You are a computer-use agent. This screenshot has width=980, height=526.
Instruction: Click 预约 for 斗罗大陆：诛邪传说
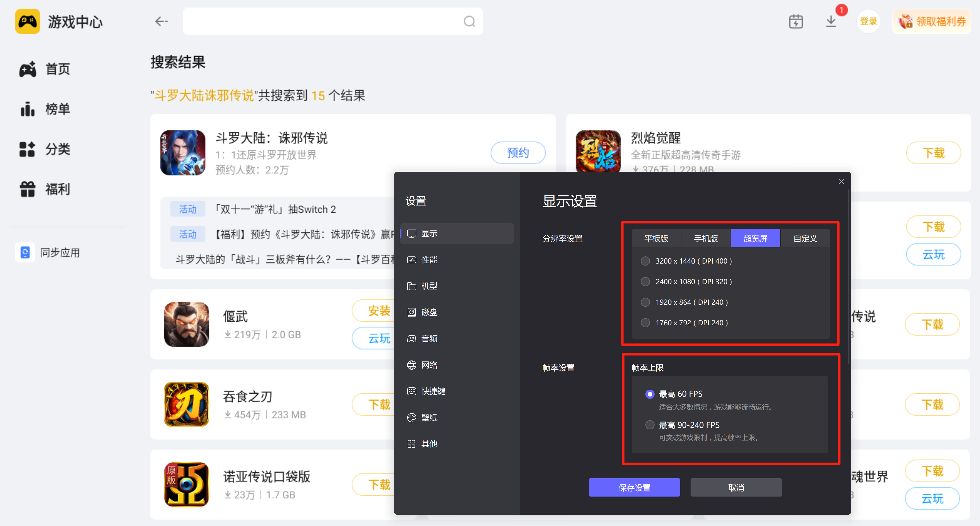pos(518,153)
